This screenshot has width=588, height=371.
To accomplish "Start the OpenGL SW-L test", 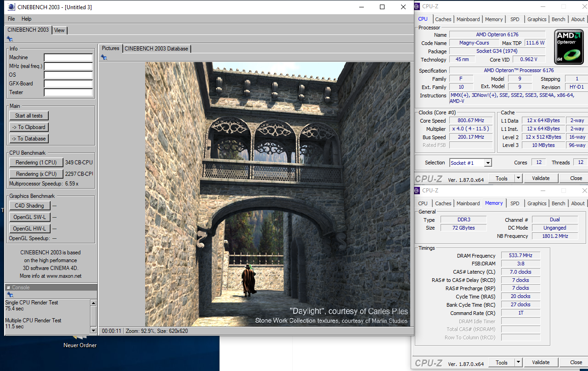I will (29, 217).
